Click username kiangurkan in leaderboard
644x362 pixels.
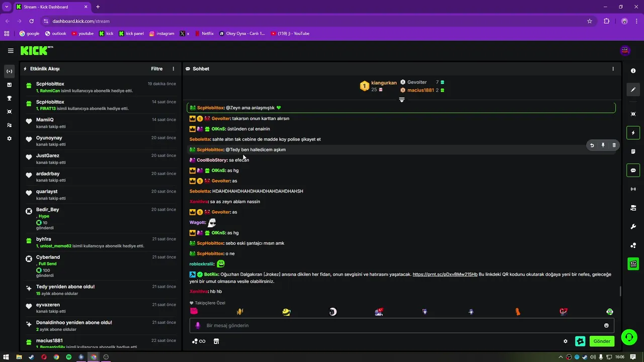pyautogui.click(x=384, y=82)
